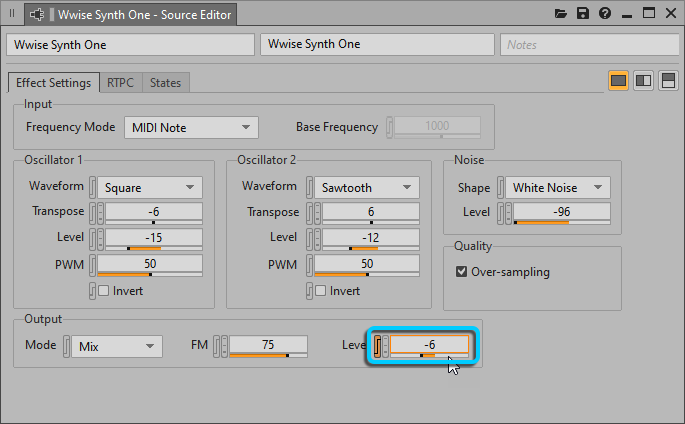Click Oscillator 1 Transpose slider showing -6
685x424 pixels.
point(154,213)
